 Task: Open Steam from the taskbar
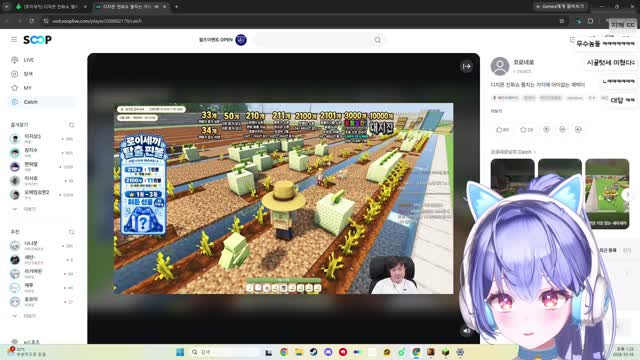pyautogui.click(x=313, y=352)
